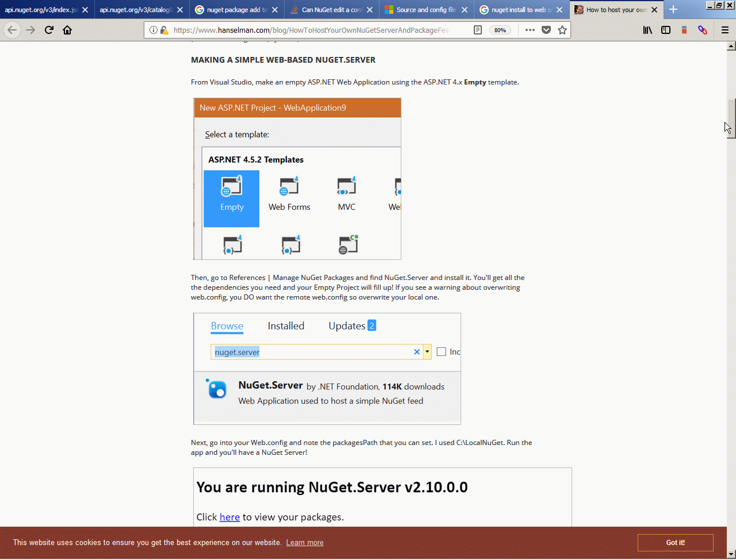Close the 'nuget package add to' tab

pyautogui.click(x=275, y=10)
